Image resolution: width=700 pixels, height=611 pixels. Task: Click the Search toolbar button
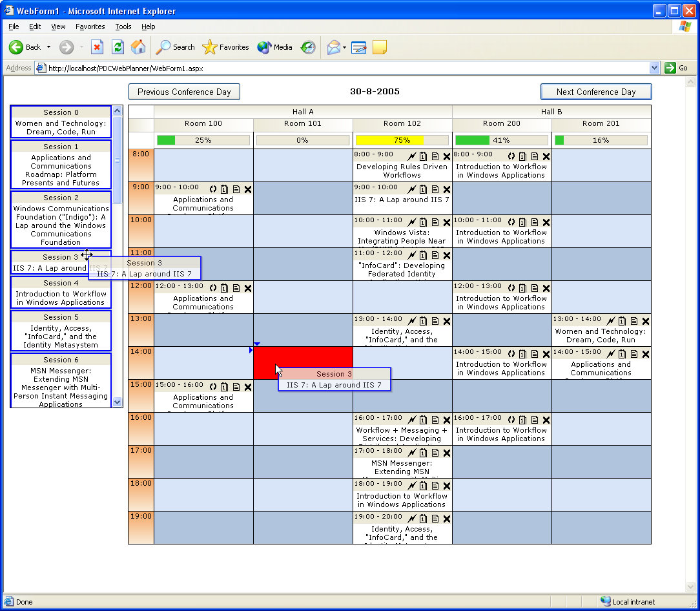point(176,47)
